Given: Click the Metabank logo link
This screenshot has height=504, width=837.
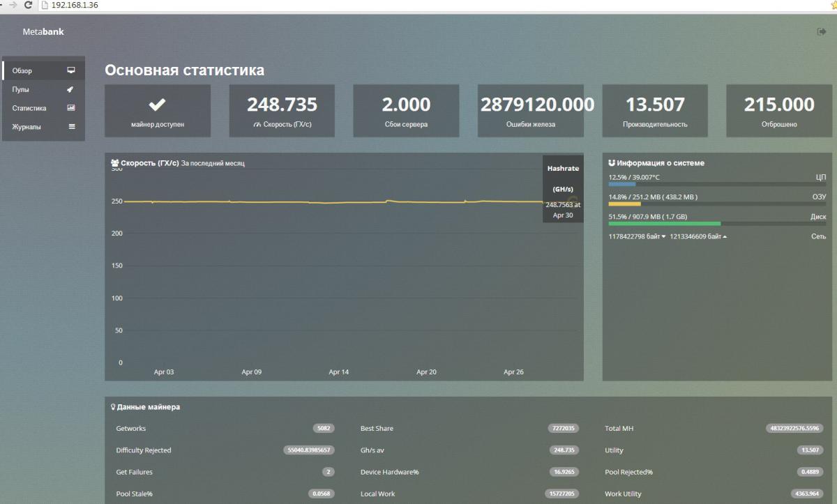Looking at the screenshot, I should 43,31.
